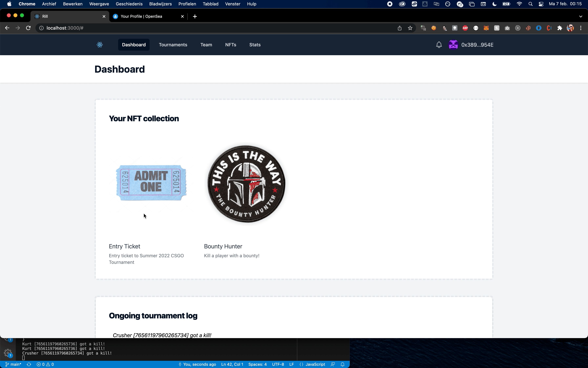Open the Bewerken menu
This screenshot has width=588, height=368.
(x=73, y=4)
